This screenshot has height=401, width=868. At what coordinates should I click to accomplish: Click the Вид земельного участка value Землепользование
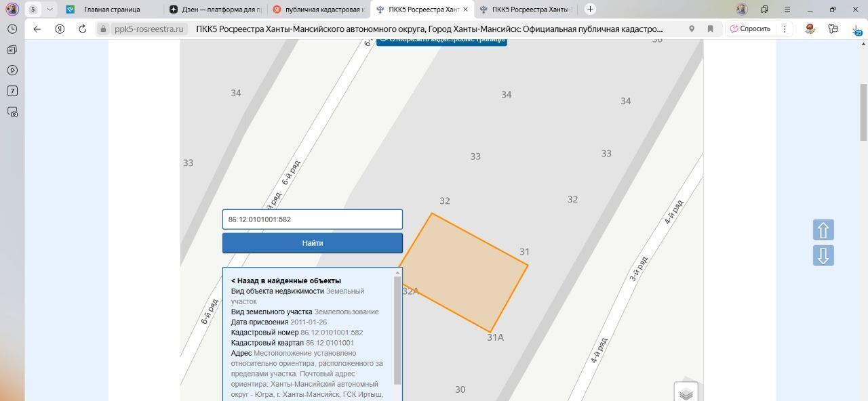click(347, 312)
